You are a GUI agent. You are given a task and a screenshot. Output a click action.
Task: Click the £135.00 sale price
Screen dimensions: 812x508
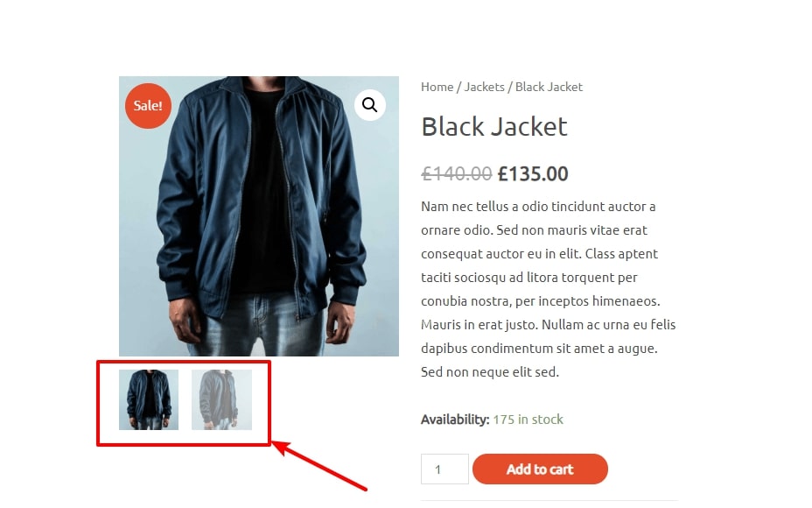pyautogui.click(x=533, y=173)
